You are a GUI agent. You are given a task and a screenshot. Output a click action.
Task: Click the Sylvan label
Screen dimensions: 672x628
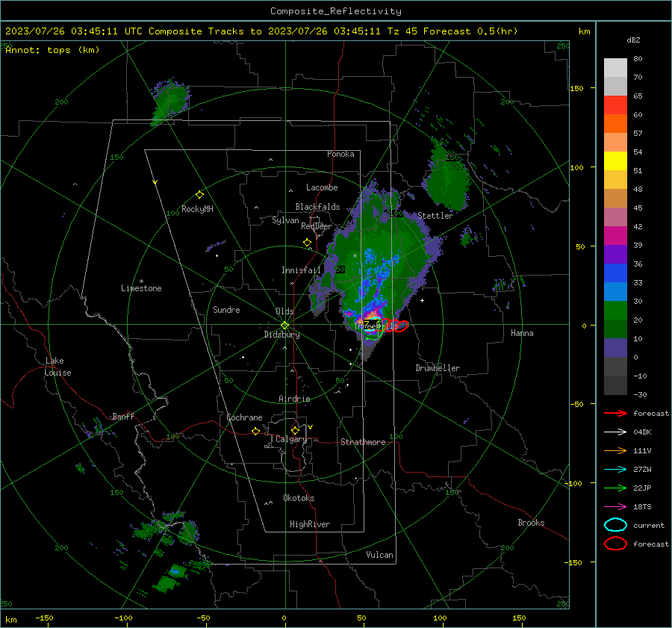(285, 220)
